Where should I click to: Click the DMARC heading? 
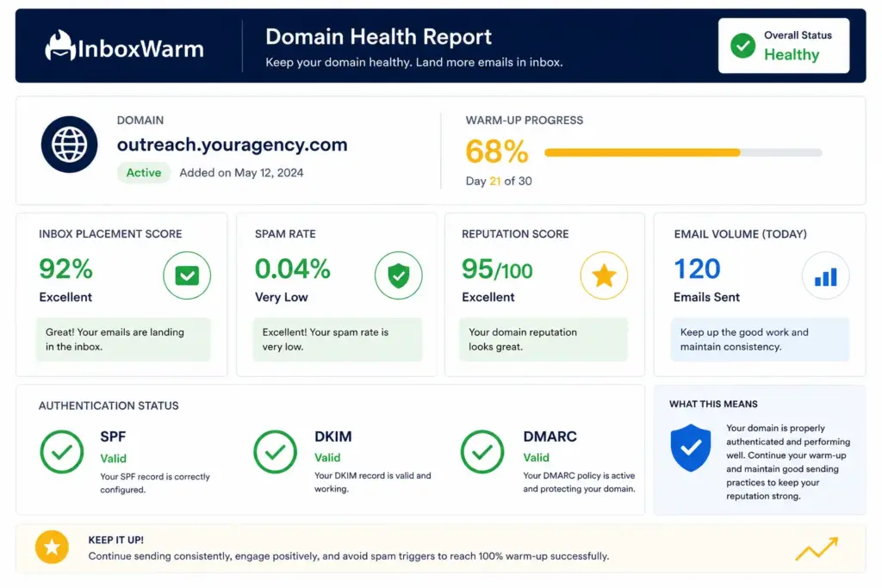550,436
